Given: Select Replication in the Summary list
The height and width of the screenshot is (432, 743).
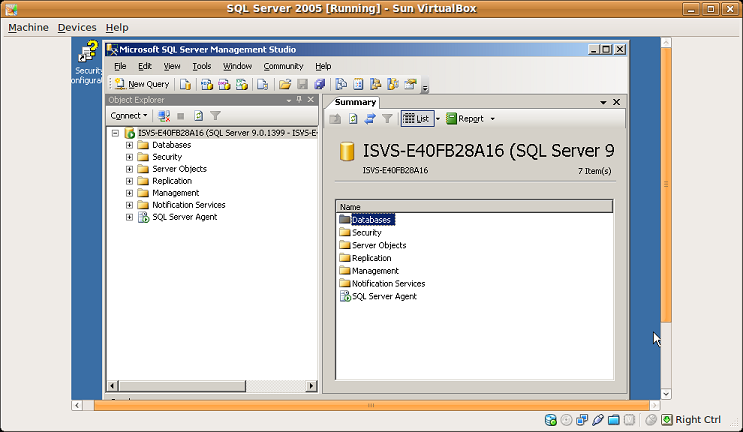Looking at the screenshot, I should coord(372,258).
